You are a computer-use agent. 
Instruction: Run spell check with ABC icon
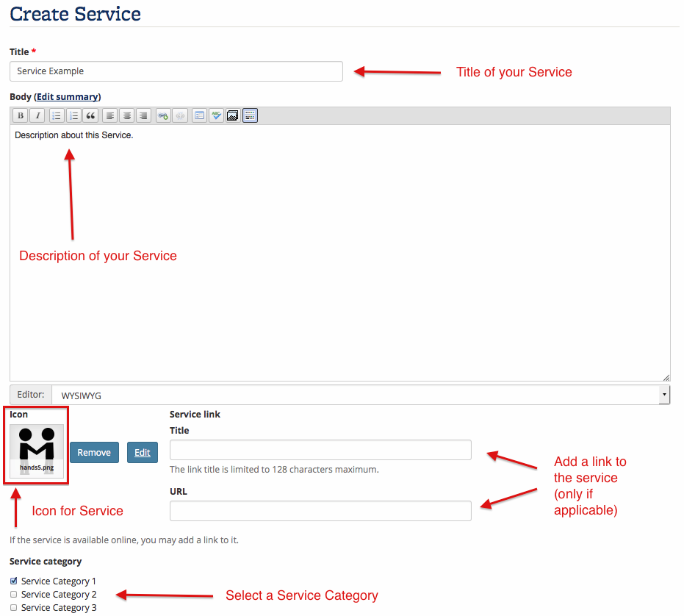(x=216, y=115)
